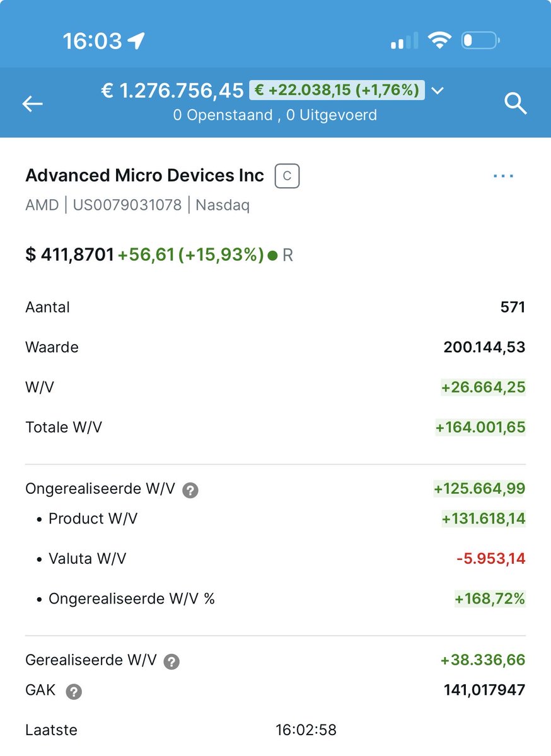Tap the Product W/V label
The height and width of the screenshot is (756, 551).
tap(93, 518)
